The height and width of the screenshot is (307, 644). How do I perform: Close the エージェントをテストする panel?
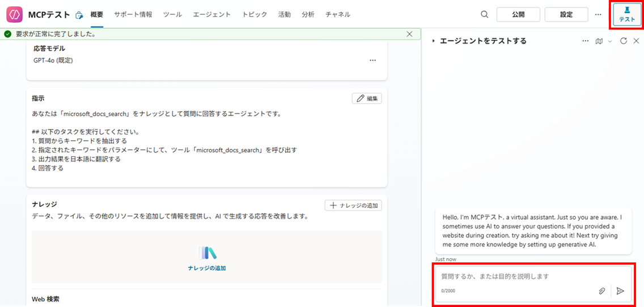tap(636, 41)
